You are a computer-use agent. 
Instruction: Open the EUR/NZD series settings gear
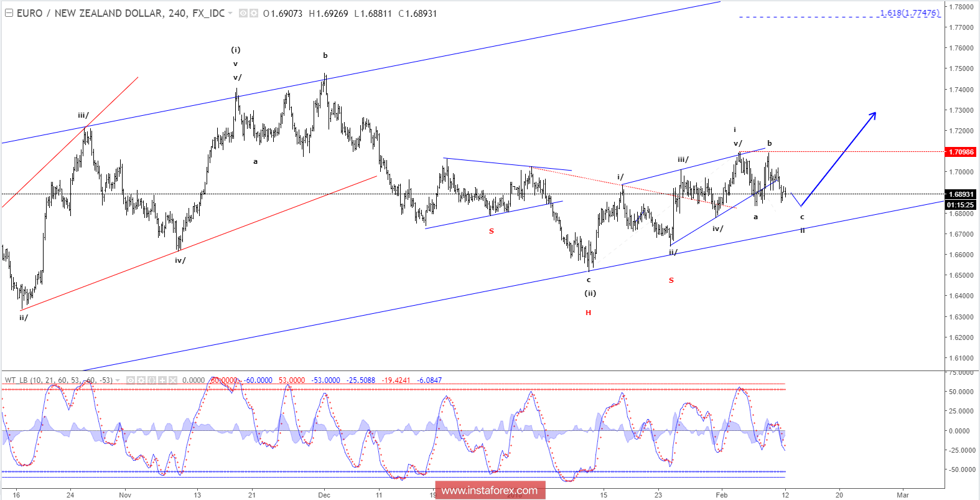(x=254, y=13)
